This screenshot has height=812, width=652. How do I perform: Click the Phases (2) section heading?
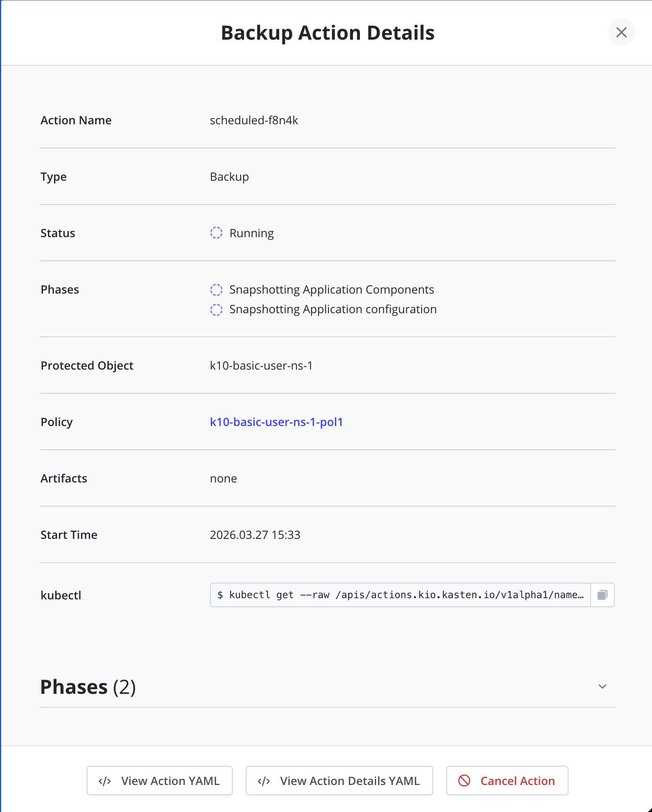pyautogui.click(x=88, y=687)
